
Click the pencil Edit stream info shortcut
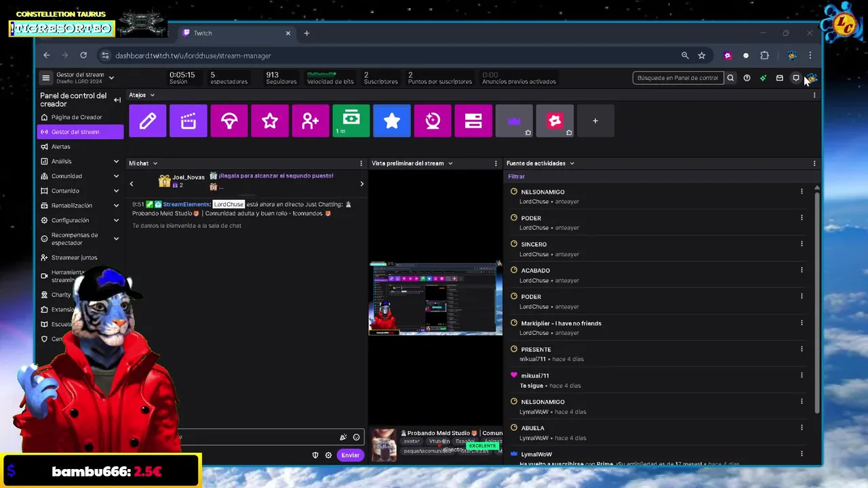coord(147,121)
